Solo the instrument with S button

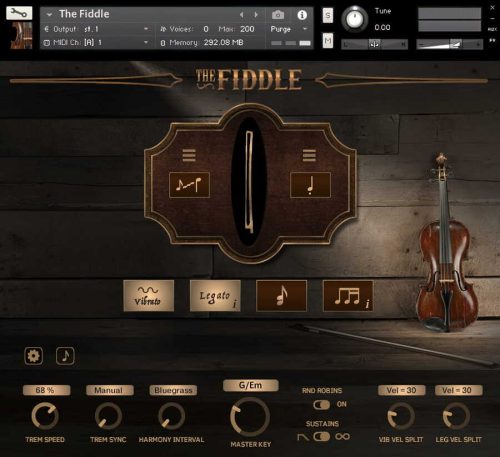coord(328,16)
